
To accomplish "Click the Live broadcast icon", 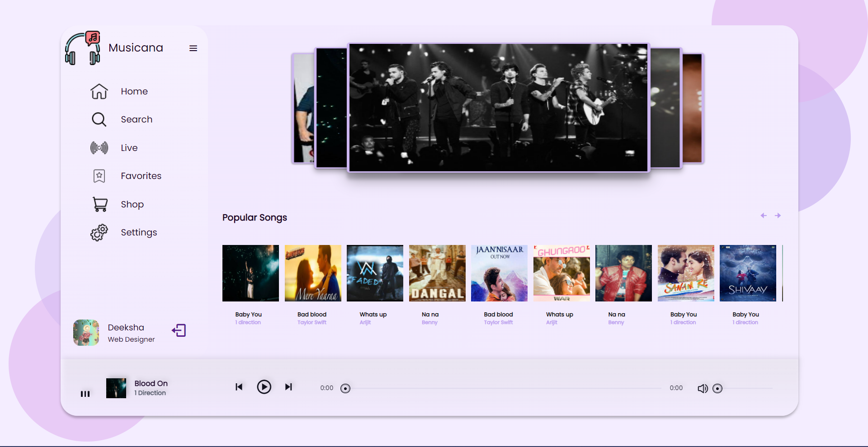I will coord(99,148).
